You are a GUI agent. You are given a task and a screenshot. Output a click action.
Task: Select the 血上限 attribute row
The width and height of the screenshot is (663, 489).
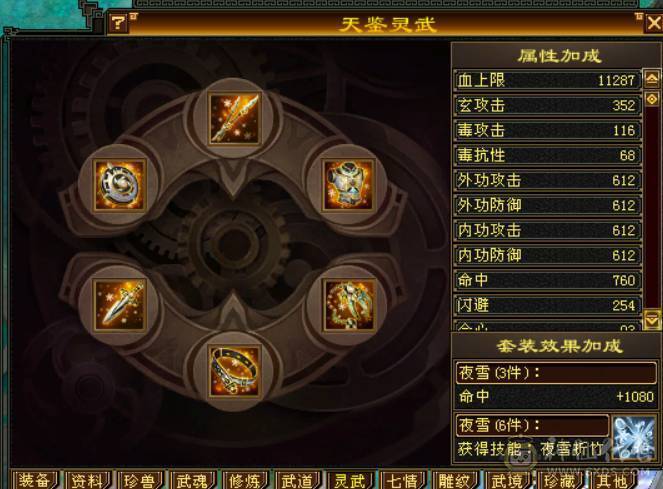[x=548, y=80]
